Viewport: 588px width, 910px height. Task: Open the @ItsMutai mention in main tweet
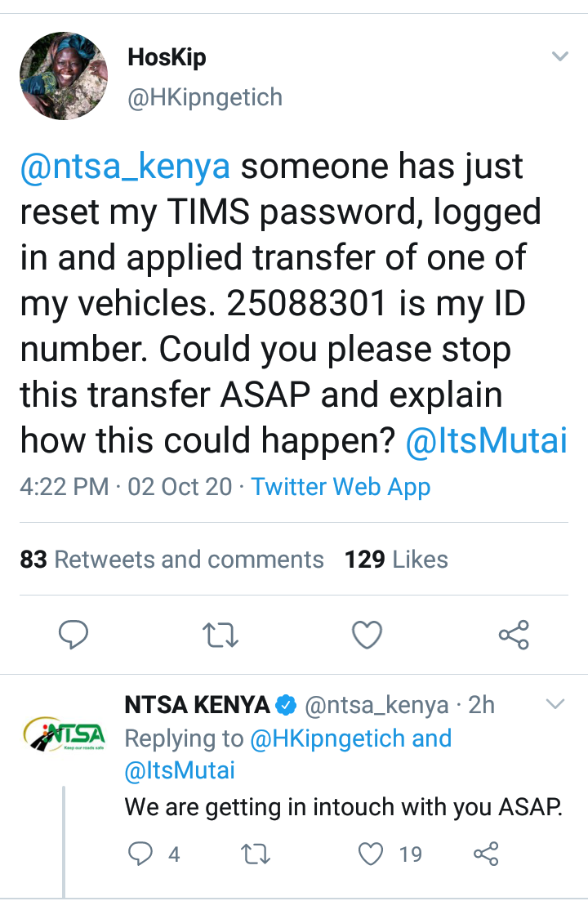tap(487, 440)
